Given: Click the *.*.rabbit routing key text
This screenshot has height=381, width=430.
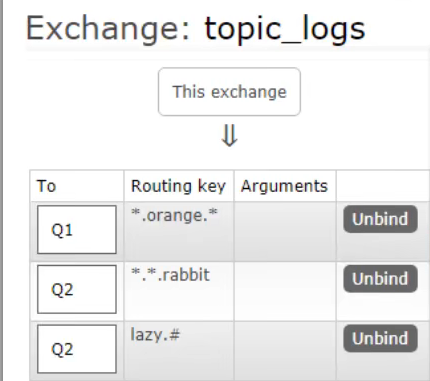Looking at the screenshot, I should pos(170,275).
